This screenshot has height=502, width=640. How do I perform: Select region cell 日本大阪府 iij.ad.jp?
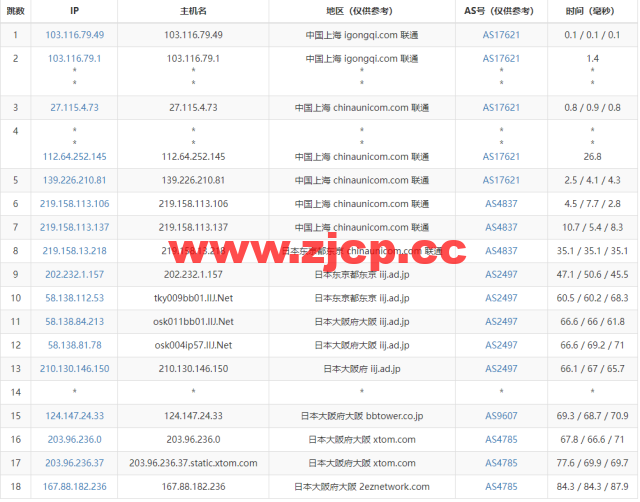[x=362, y=369]
